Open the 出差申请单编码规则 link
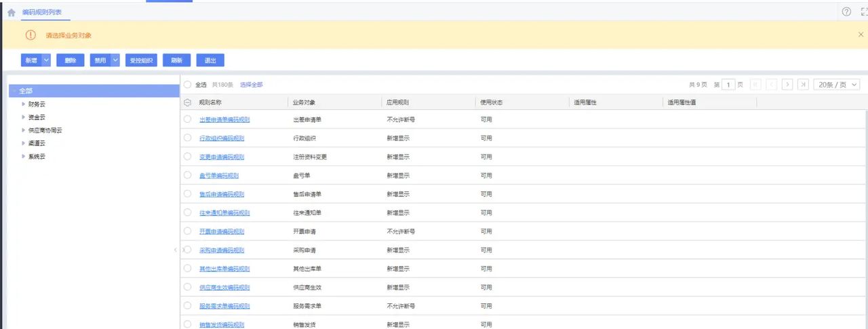The width and height of the screenshot is (868, 329). pos(224,119)
